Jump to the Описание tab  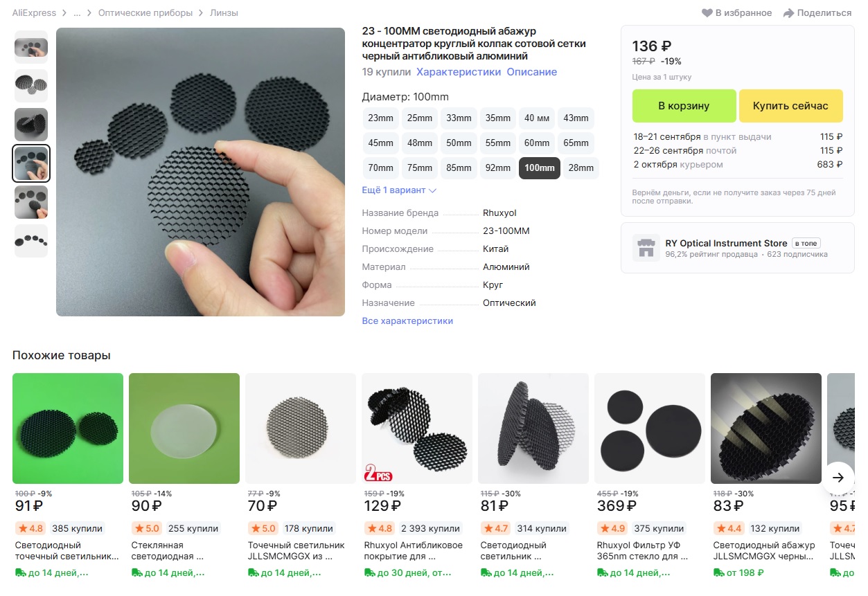click(531, 72)
